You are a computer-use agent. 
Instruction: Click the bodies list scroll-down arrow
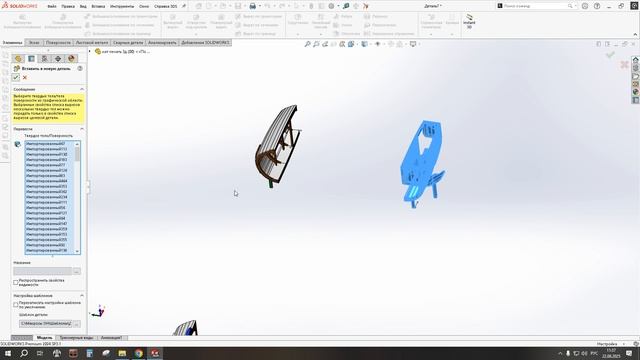[x=77, y=251]
